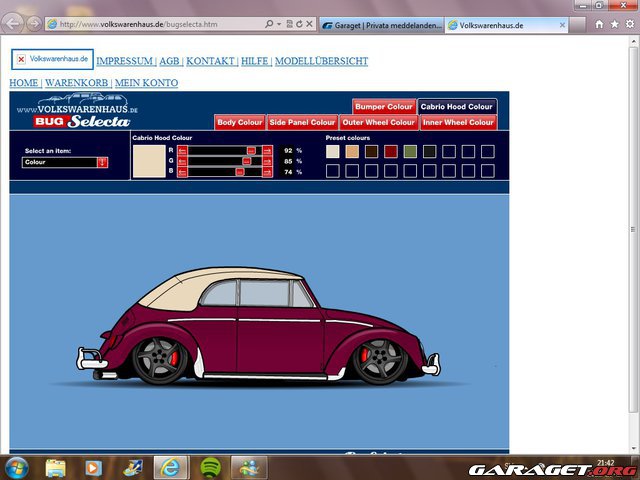640x480 pixels.
Task: Open the Favorites star icon
Action: click(x=613, y=22)
